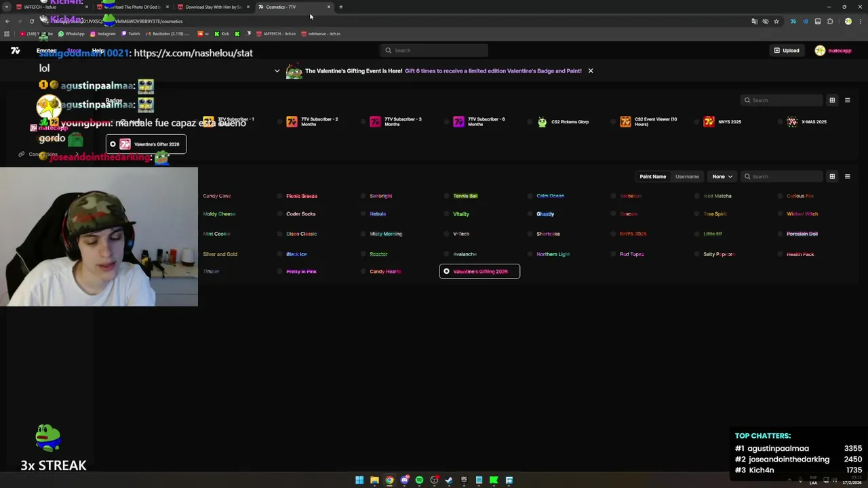This screenshot has width=868, height=488.
Task: Reload the page
Action: 31,21
